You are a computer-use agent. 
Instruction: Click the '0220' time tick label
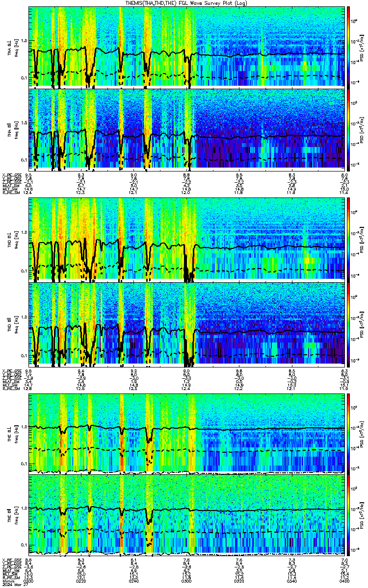click(81, 580)
